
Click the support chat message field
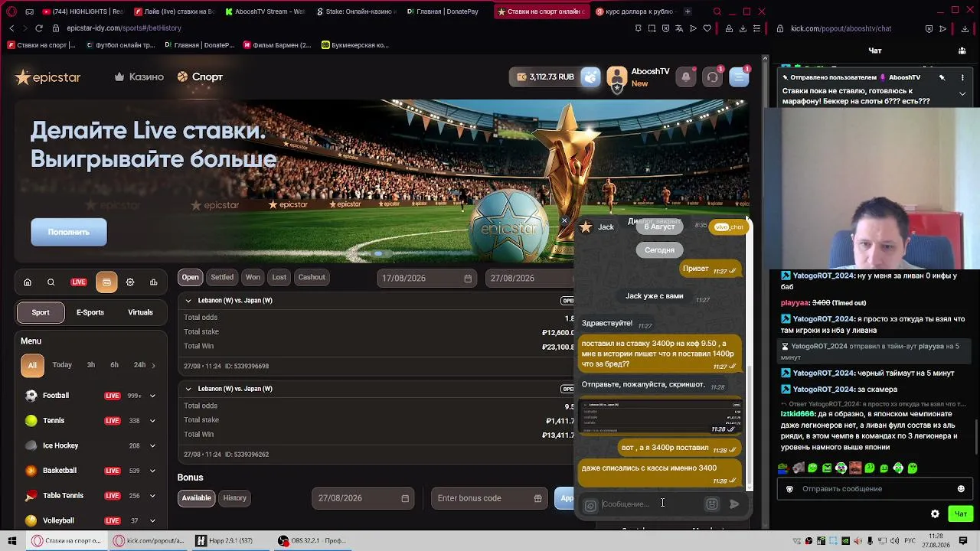651,504
